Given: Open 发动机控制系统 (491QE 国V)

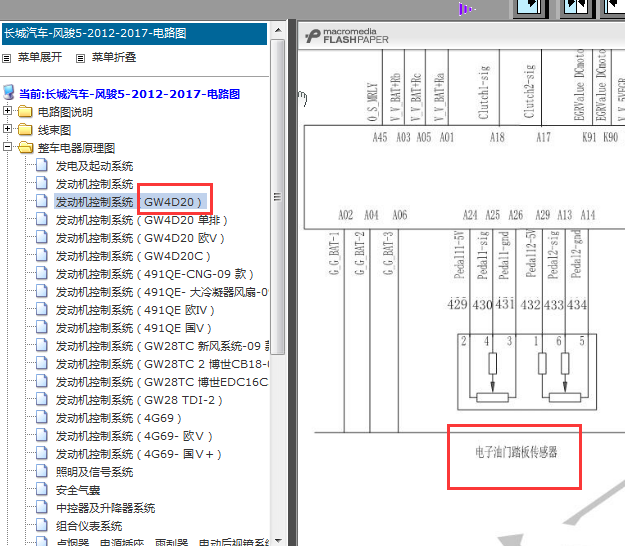Looking at the screenshot, I should pos(134,328).
